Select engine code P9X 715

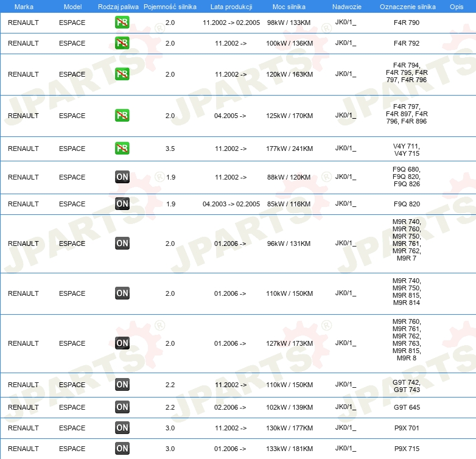point(407,449)
